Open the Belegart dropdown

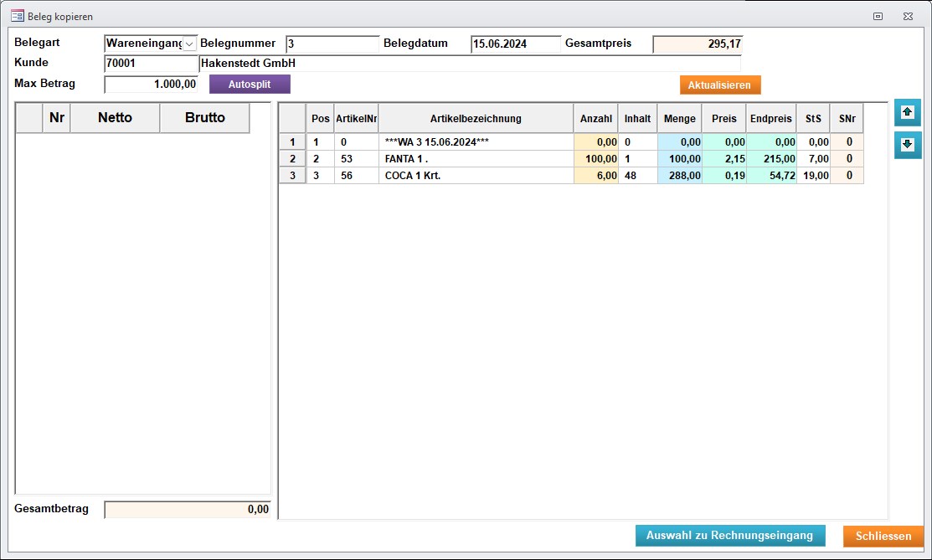tap(189, 44)
